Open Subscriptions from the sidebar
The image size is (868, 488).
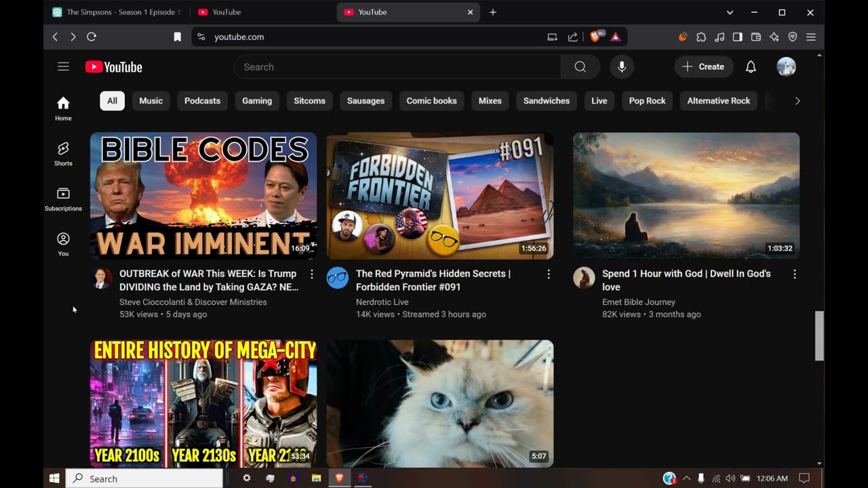(x=63, y=199)
